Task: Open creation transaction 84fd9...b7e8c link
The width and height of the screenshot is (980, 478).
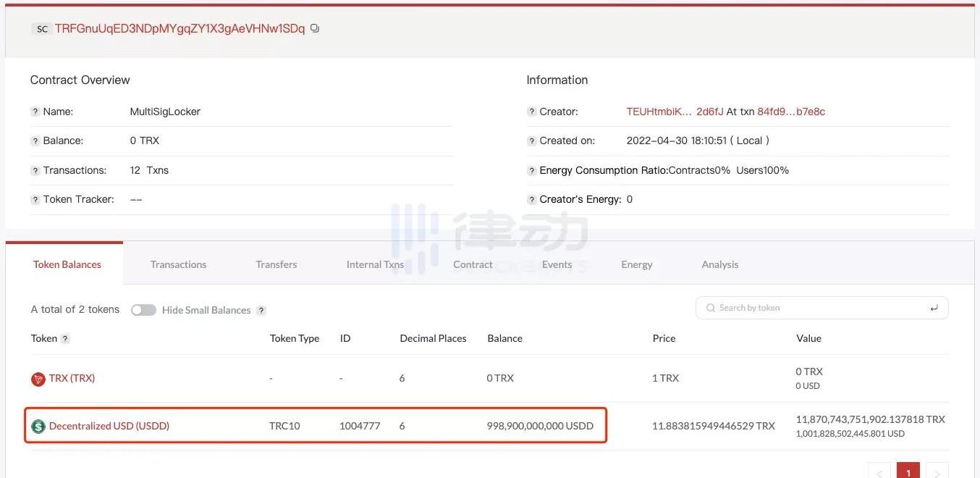Action: coord(791,112)
